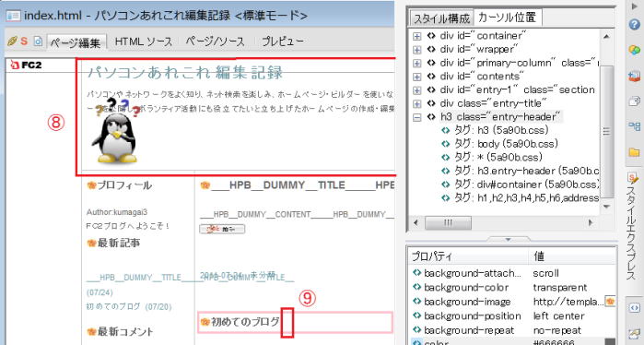Click the red and blue box sidebar icon

[x=635, y=76]
